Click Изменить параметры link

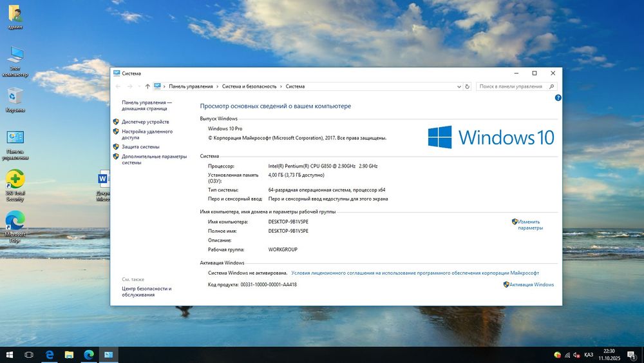click(530, 225)
